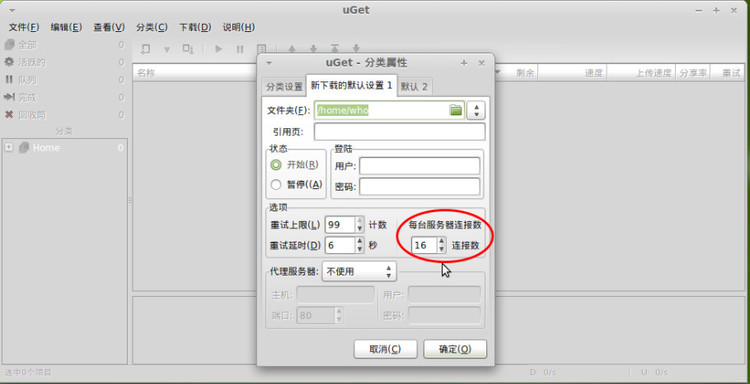The image size is (750, 384).
Task: Open the 下载(D) menu
Action: 195,27
